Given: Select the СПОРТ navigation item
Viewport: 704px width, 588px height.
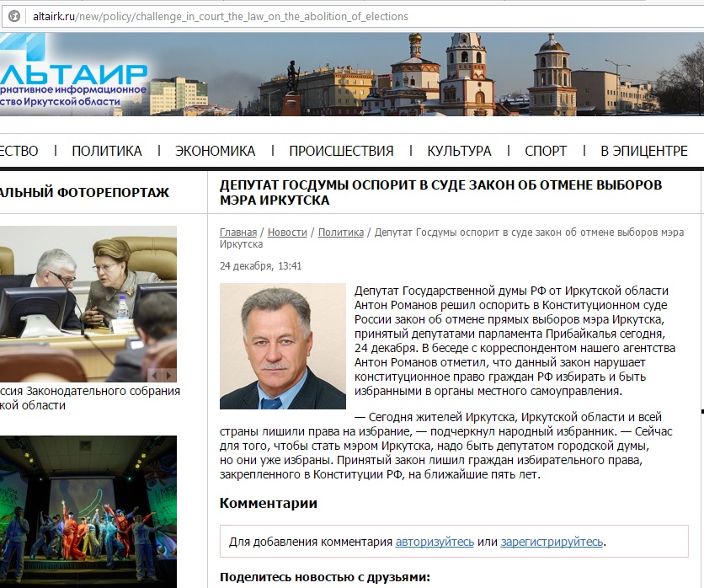Looking at the screenshot, I should 545,150.
